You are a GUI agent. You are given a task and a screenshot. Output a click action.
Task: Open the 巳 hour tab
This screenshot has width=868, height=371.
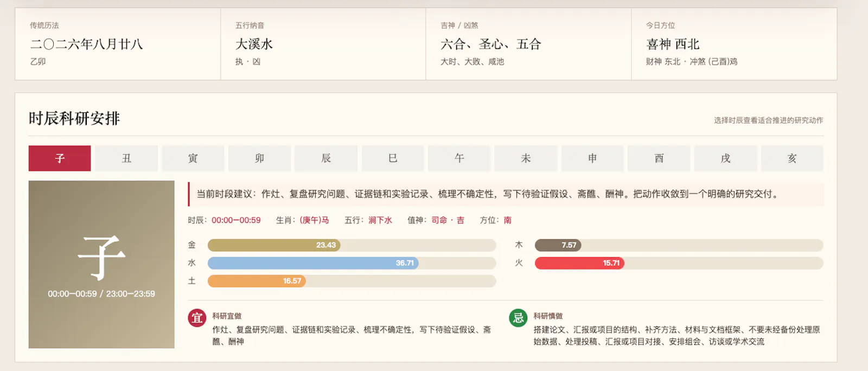click(393, 158)
